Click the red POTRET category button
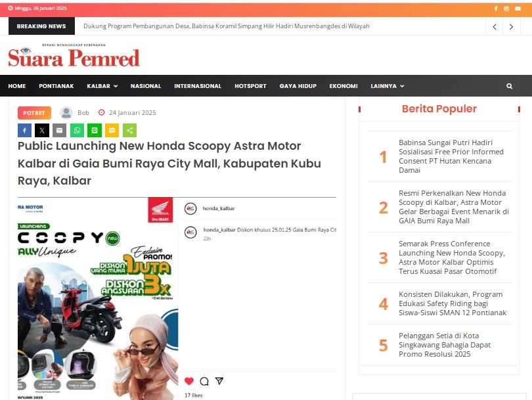 [34, 113]
